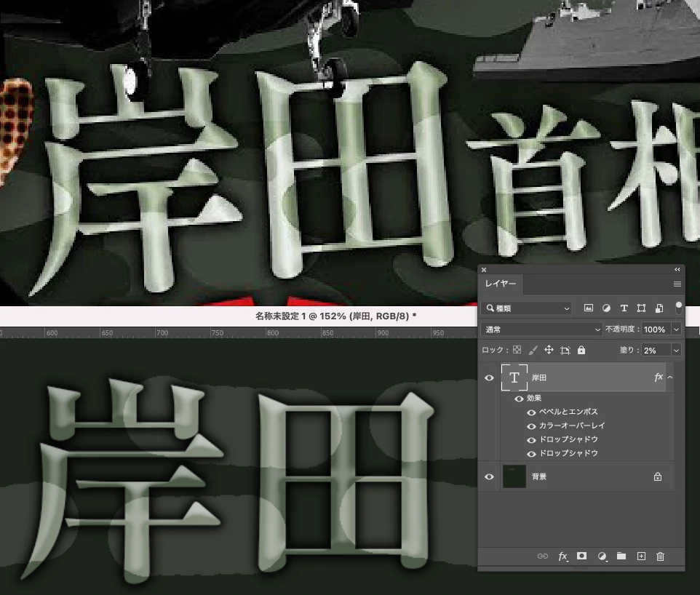Filter layers by smart object icon
Viewport: 700px width, 595px height.
pyautogui.click(x=659, y=308)
